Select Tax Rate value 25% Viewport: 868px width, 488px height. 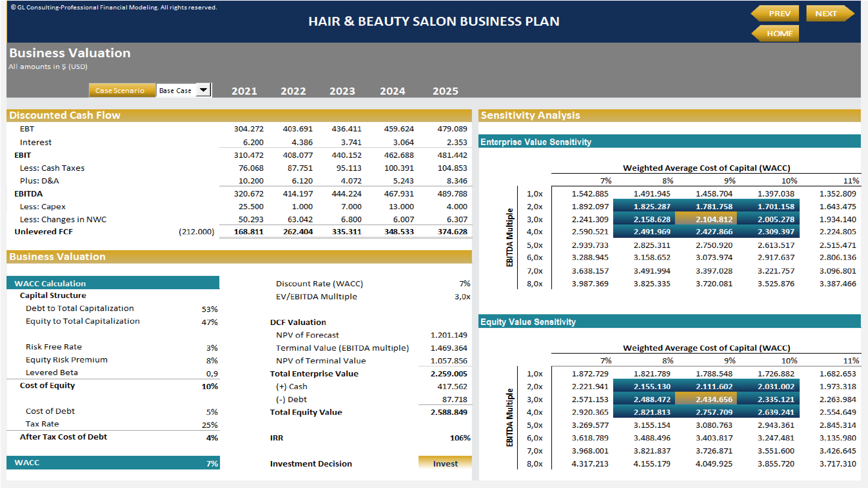[x=209, y=425]
